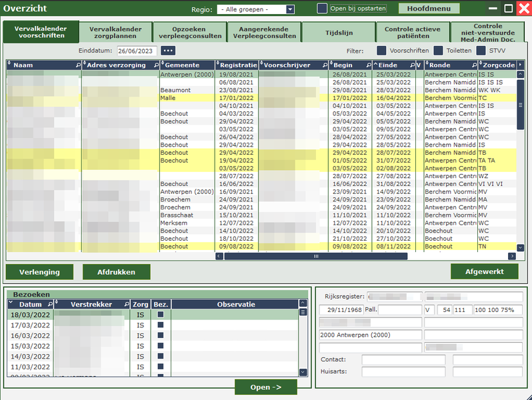
Task: Click the Verlenging button
Action: pos(39,272)
